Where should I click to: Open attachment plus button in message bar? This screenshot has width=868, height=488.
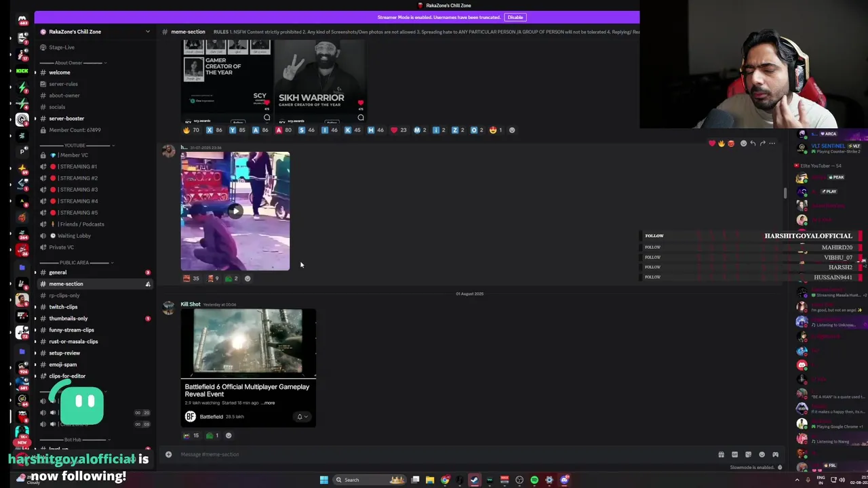[168, 454]
